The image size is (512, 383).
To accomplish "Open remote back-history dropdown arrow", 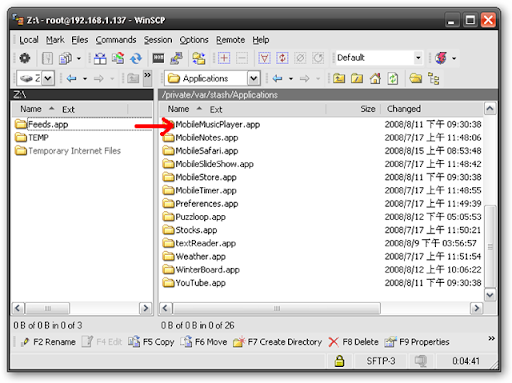I will pos(291,79).
